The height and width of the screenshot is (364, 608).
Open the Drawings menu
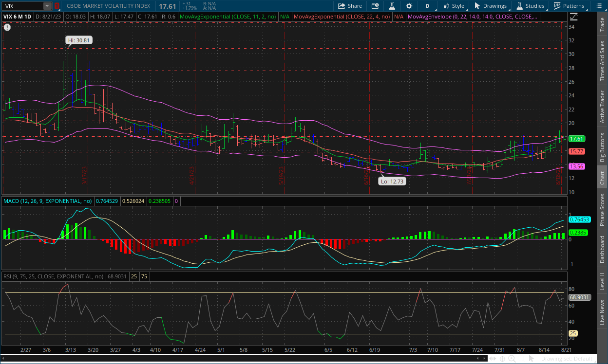click(x=491, y=6)
